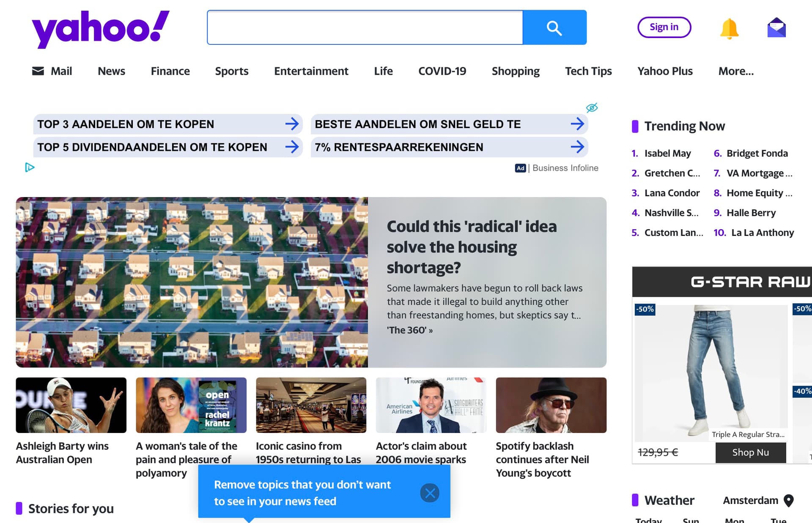The image size is (812, 523).
Task: Click arrow beside BESTE AANDELEN OM SNEL GELD
Action: (x=577, y=124)
